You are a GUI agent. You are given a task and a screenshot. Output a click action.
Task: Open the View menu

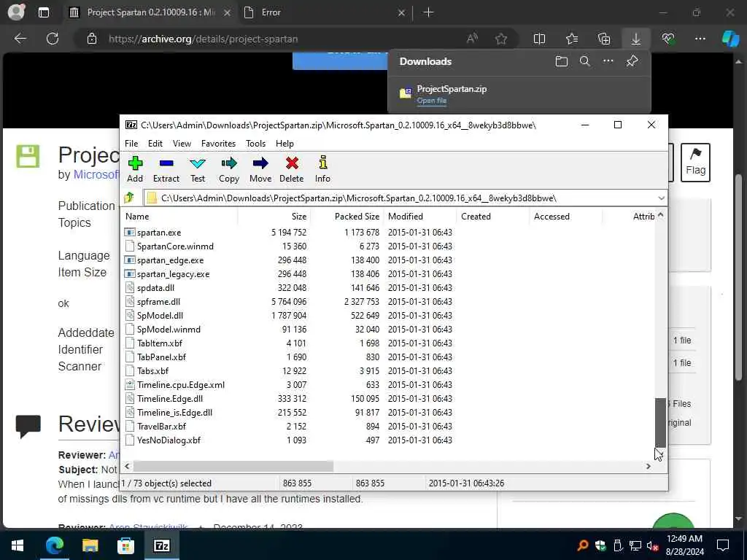click(182, 144)
